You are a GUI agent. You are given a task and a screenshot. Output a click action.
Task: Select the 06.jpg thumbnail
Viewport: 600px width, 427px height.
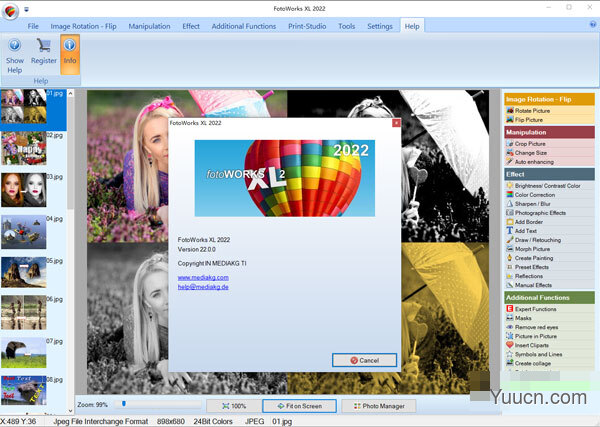coord(24,313)
